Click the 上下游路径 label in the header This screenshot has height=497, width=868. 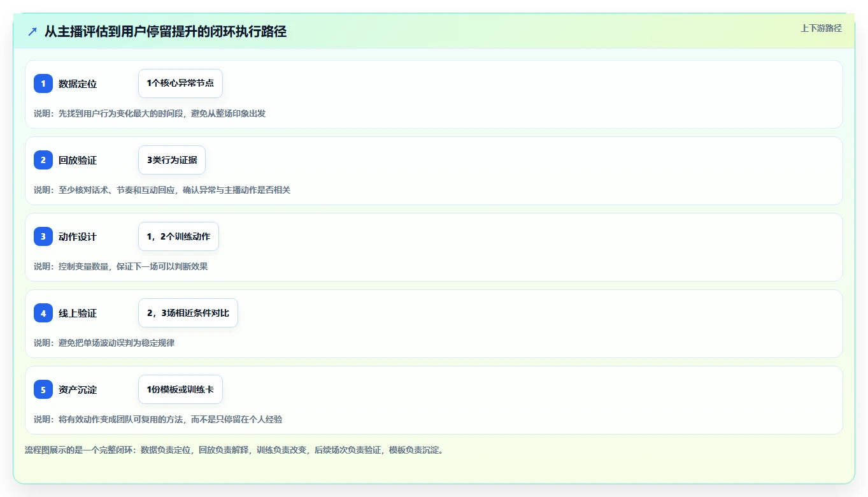[821, 28]
